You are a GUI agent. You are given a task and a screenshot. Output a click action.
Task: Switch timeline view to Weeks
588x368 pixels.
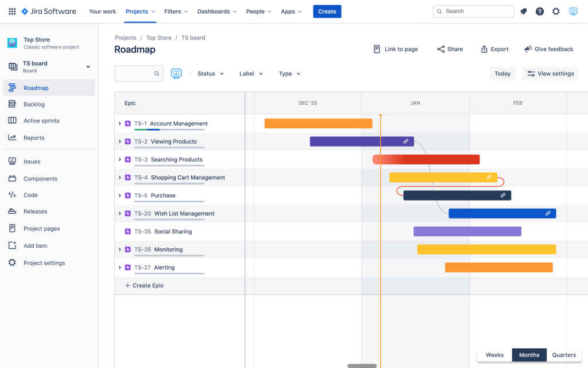[x=494, y=355]
